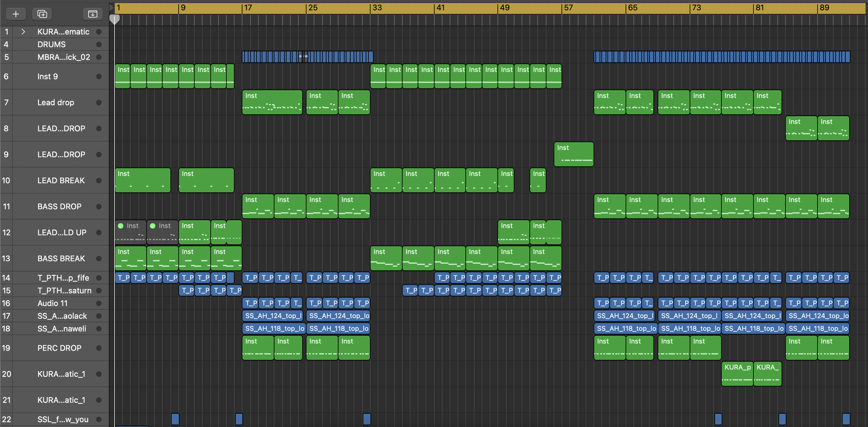Toggle the dot button on DRUMS track
Screen dimensions: 868x427
coord(99,44)
